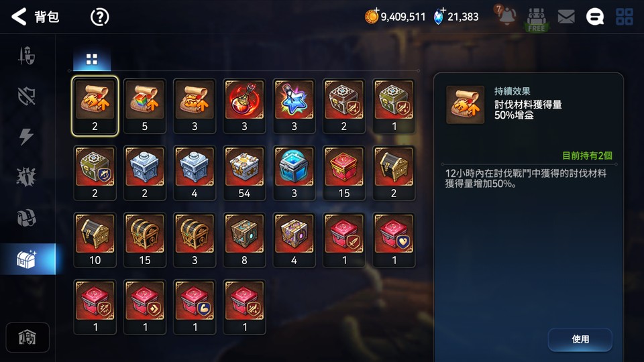
Task: Open the backpack sidebar category
Action: (27, 218)
